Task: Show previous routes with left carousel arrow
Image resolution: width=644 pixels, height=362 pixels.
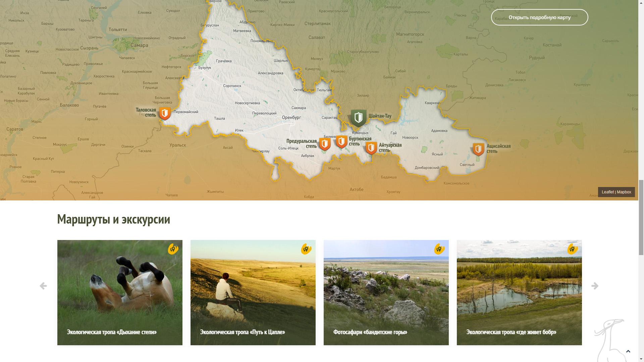Action: (x=43, y=286)
